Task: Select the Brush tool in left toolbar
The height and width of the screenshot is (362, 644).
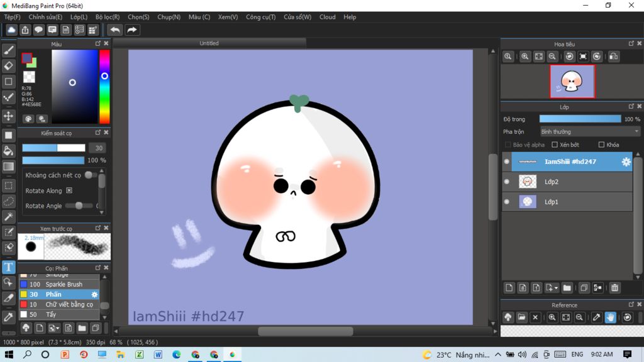Action: [x=9, y=50]
